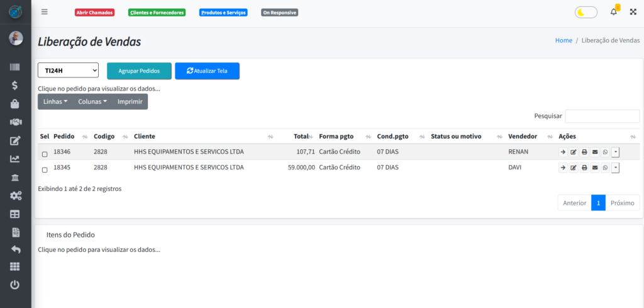Click the arrow icon on order 18346
Screen dimensions: 644x308
tap(563, 152)
